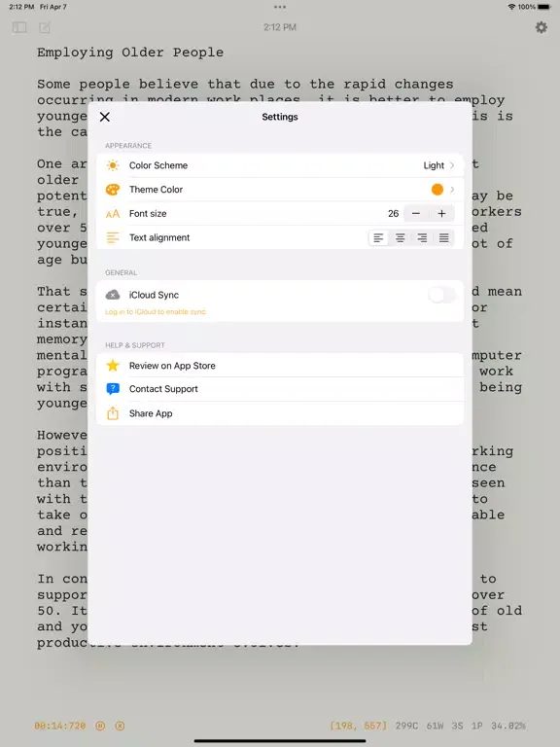Select right text alignment
This screenshot has height=747, width=560.
[422, 237]
